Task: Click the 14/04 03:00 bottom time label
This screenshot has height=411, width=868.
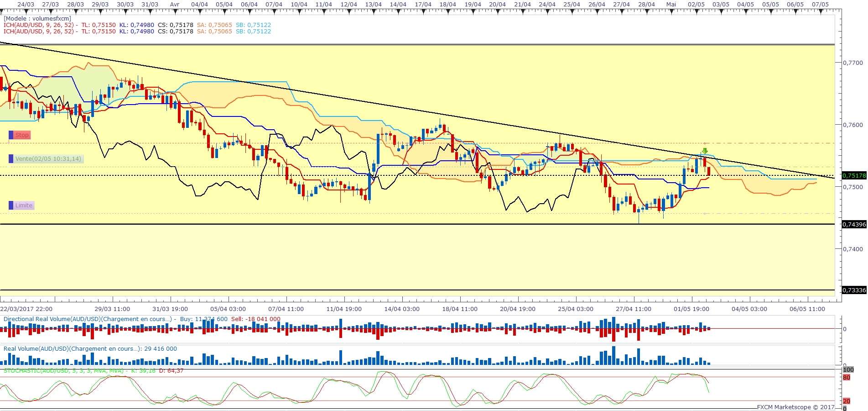Action: click(x=402, y=309)
